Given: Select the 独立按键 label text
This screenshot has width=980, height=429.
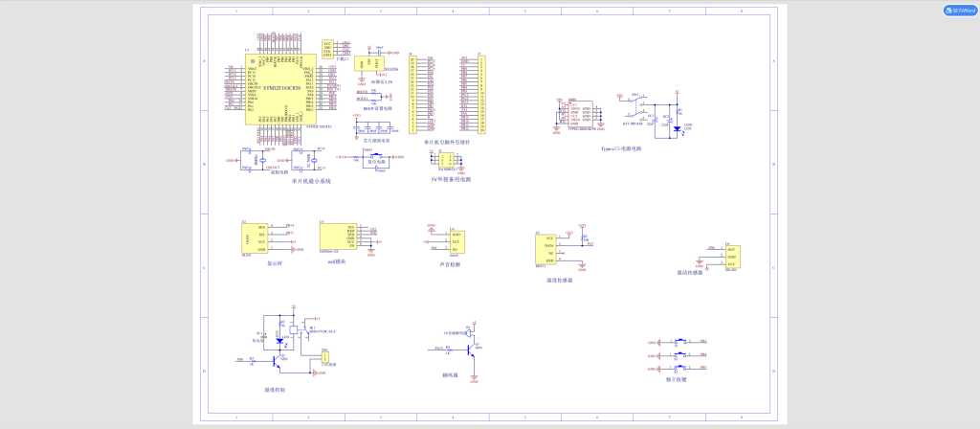Looking at the screenshot, I should (x=677, y=379).
